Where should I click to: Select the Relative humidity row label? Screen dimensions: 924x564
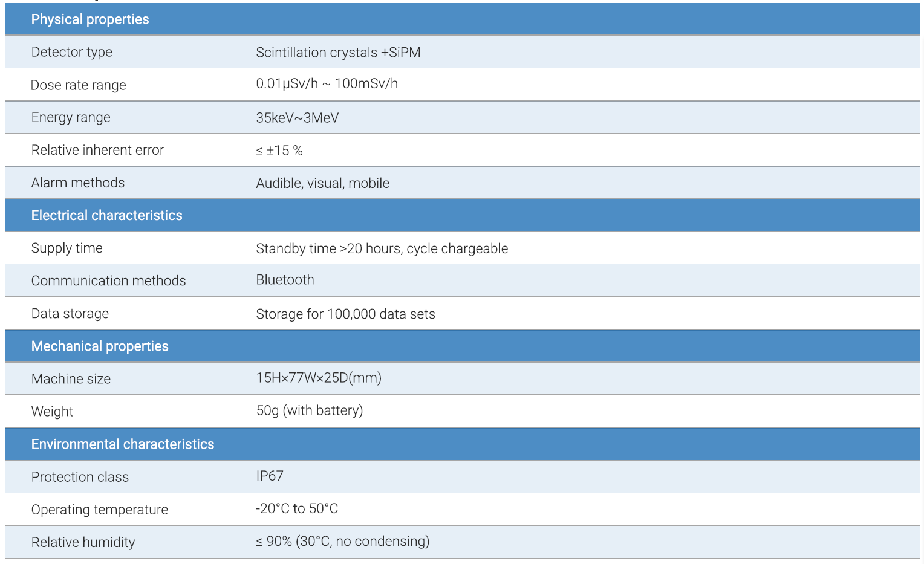point(83,542)
